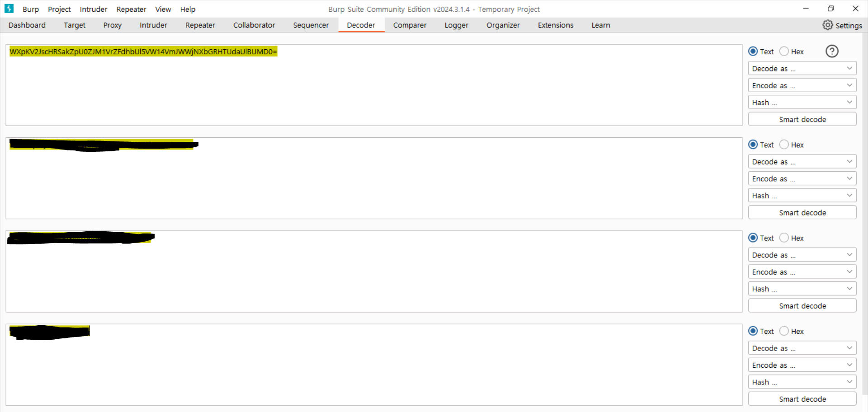Click the Decoder help question mark icon

(832, 51)
